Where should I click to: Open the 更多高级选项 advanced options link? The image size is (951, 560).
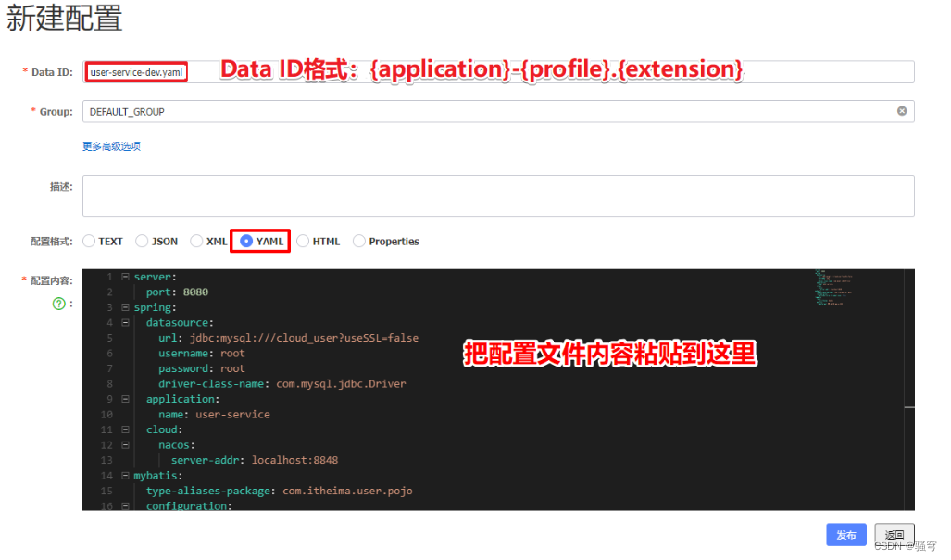click(112, 146)
